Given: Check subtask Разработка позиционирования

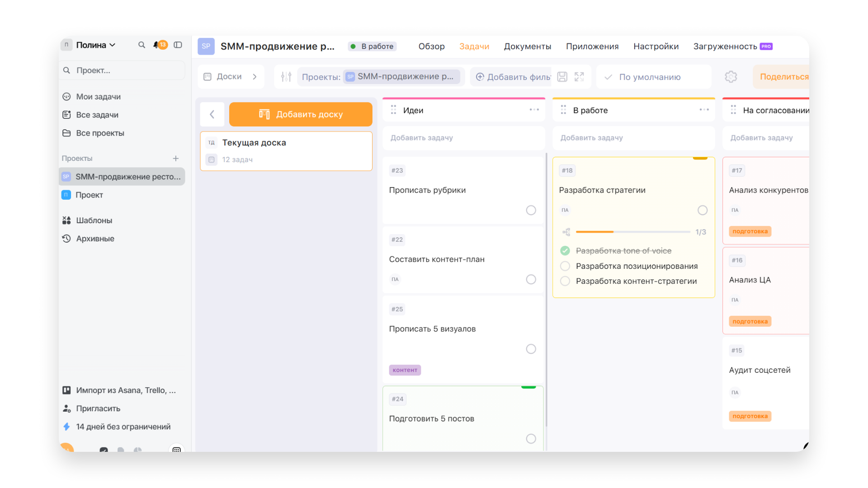Looking at the screenshot, I should pyautogui.click(x=565, y=266).
